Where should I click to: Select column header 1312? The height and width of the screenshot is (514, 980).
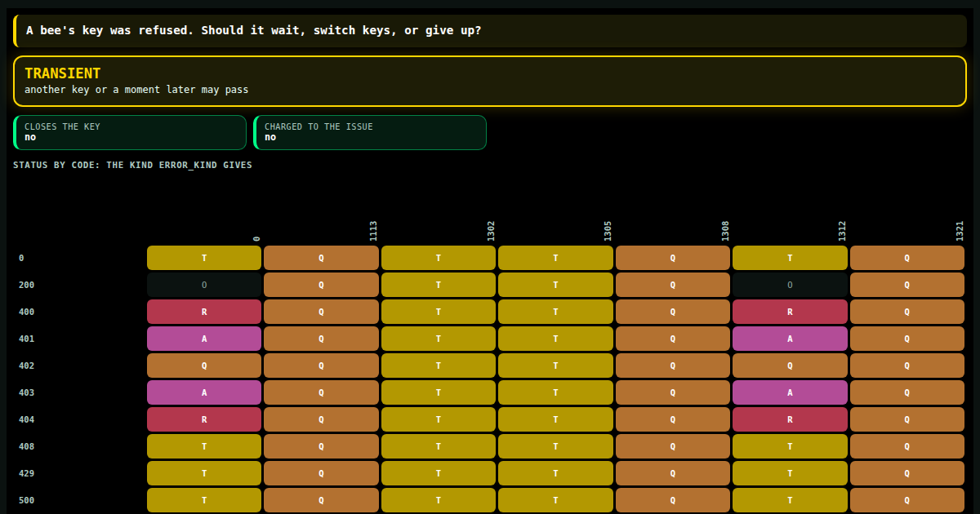[x=842, y=231]
